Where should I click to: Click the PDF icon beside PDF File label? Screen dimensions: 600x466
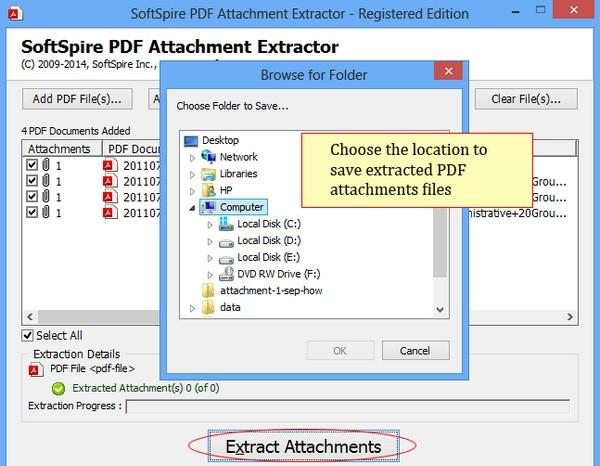(x=36, y=370)
